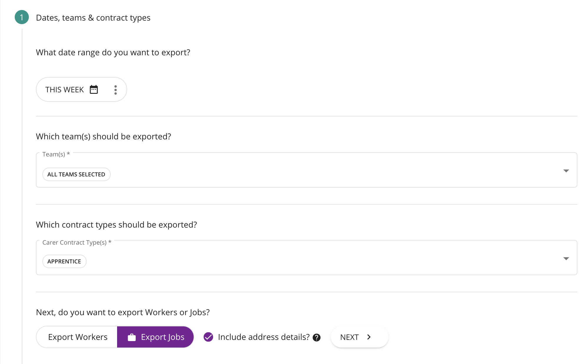Open the calendar icon date picker
This screenshot has height=364, width=588.
pyautogui.click(x=94, y=89)
